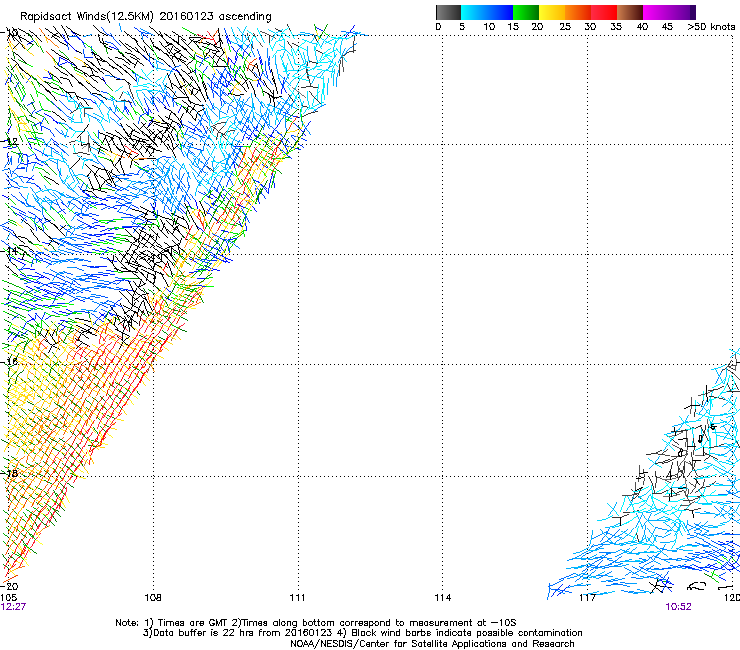Click the blue 10-15 knots color swatch
Image resolution: width=740 pixels, height=650 pixels.
pos(500,12)
